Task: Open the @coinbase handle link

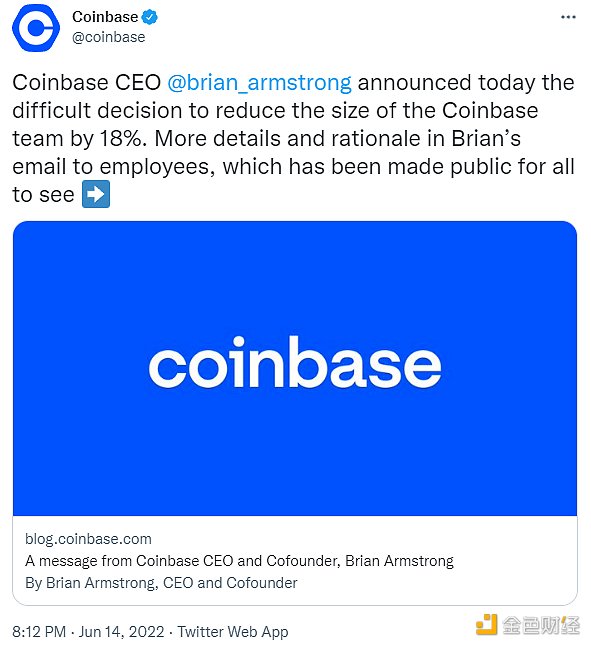Action: 109,37
